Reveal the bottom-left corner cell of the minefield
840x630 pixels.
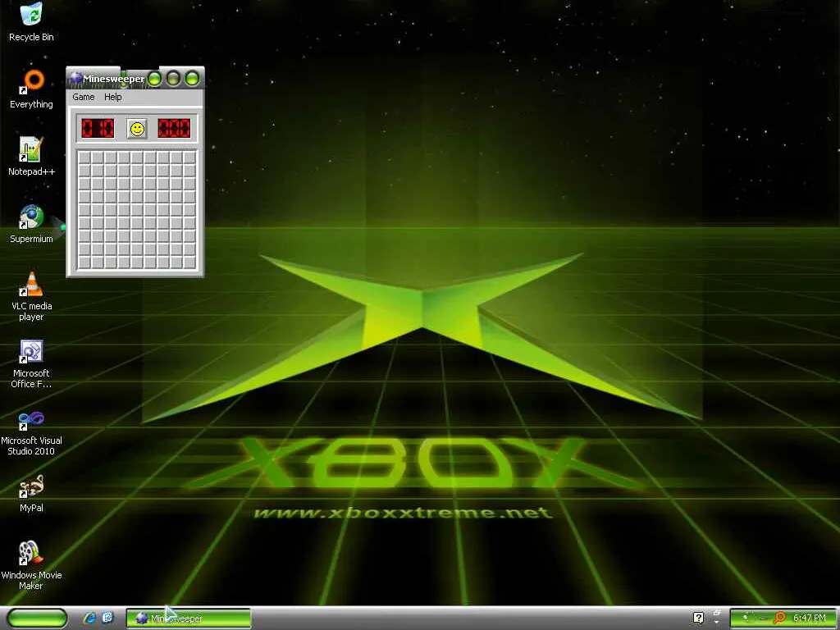84,262
